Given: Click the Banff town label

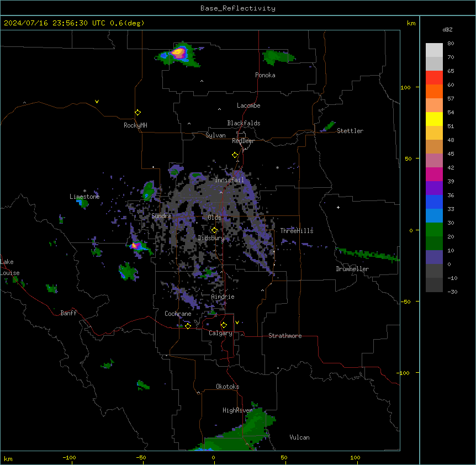Looking at the screenshot, I should click(x=68, y=313).
